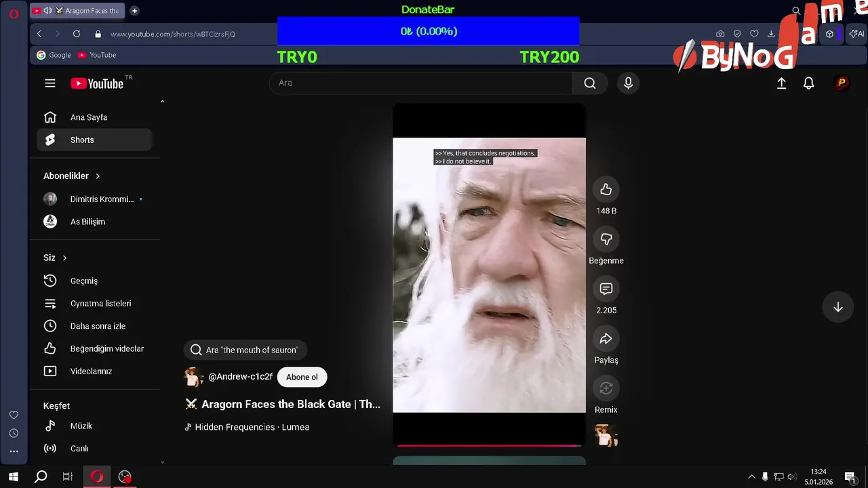Search 'the mouth of sauron' chip
Screen dimensions: 868x488
click(x=245, y=350)
